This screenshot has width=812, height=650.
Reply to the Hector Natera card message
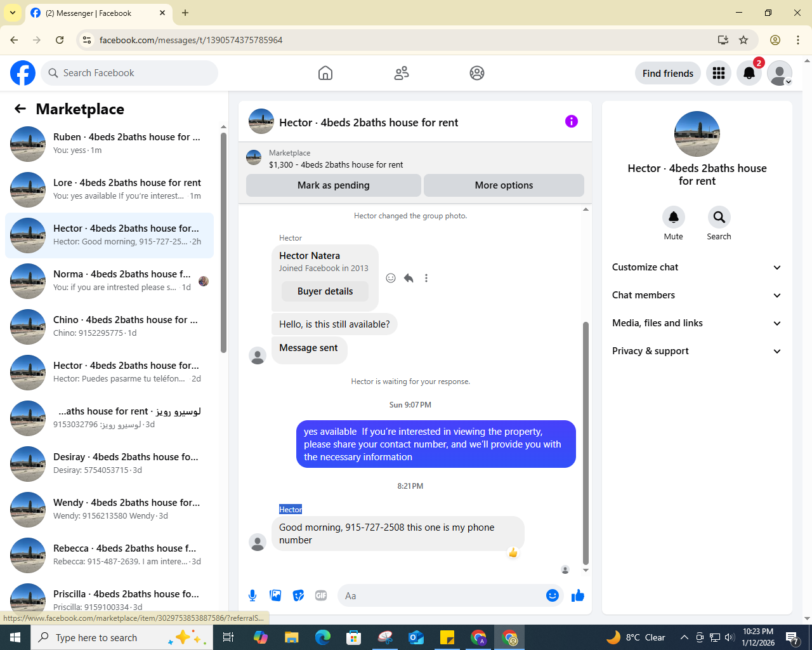click(x=409, y=278)
